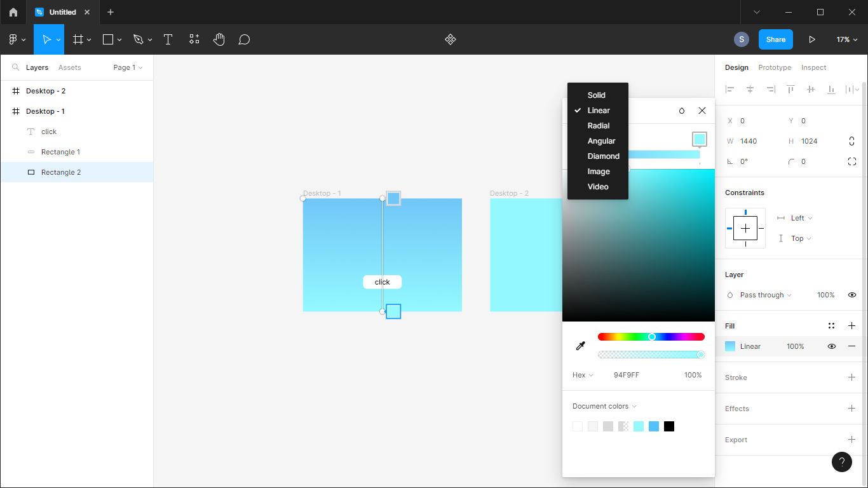Open the user avatar S
The width and height of the screenshot is (868, 488).
742,39
